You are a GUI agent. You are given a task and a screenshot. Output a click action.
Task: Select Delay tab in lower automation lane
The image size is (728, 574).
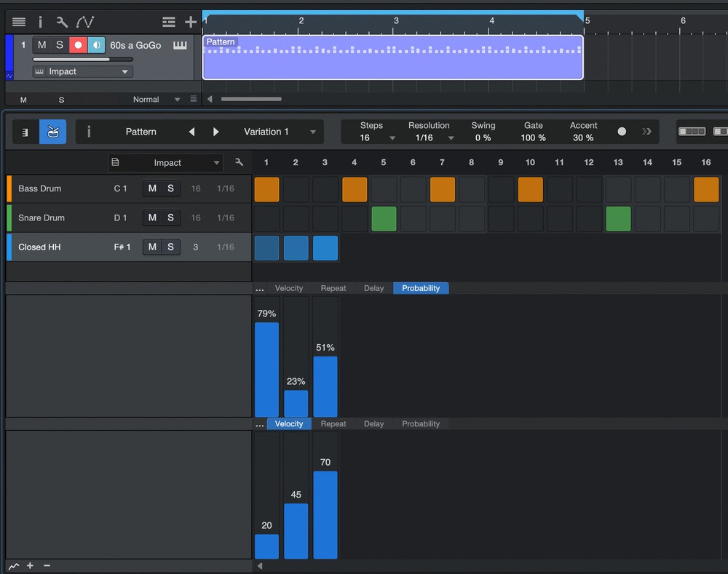click(x=373, y=423)
